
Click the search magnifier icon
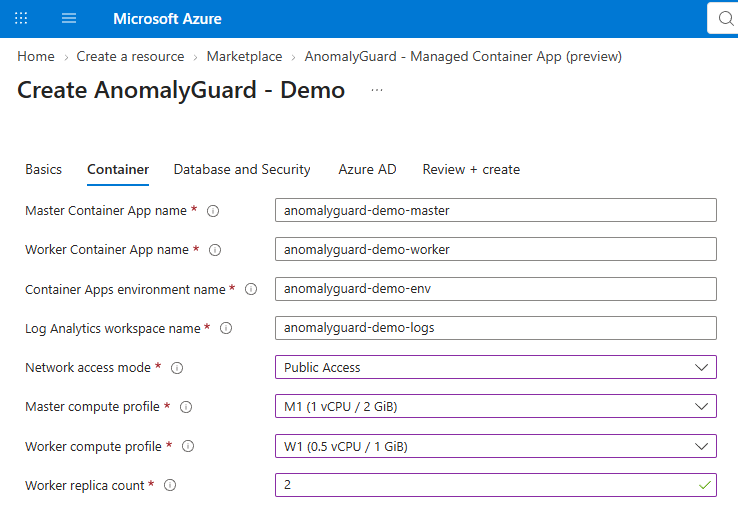tap(726, 18)
